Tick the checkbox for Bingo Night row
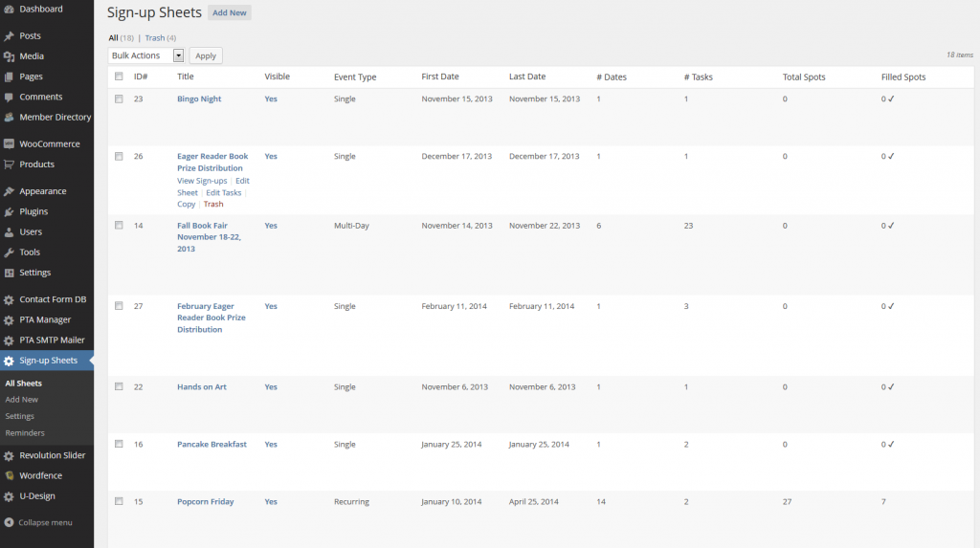The height and width of the screenshot is (548, 980). pos(119,99)
